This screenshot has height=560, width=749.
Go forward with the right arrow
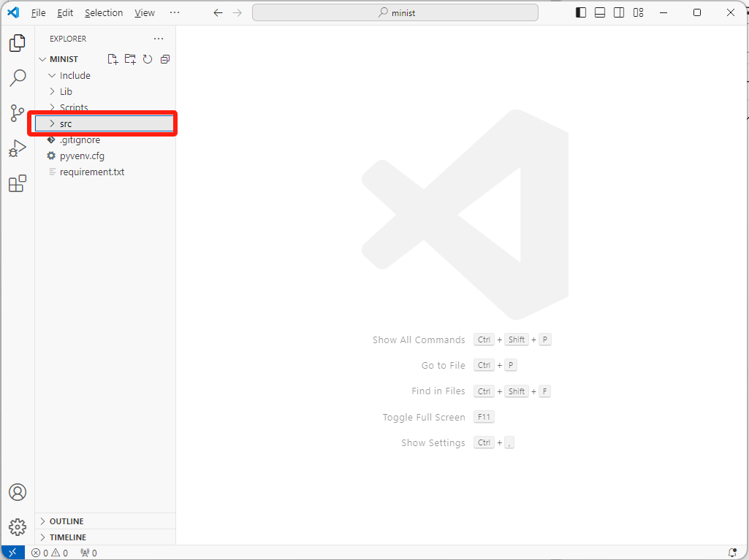click(237, 13)
